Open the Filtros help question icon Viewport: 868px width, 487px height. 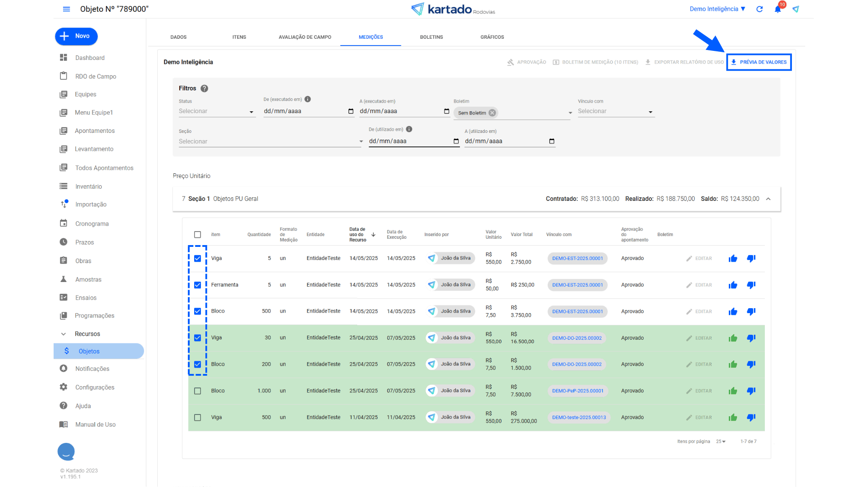205,88
